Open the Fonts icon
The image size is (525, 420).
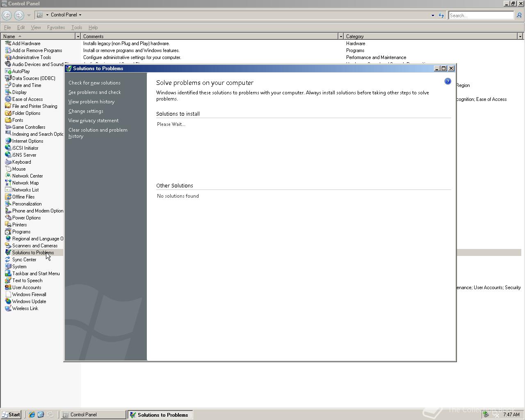(8, 120)
